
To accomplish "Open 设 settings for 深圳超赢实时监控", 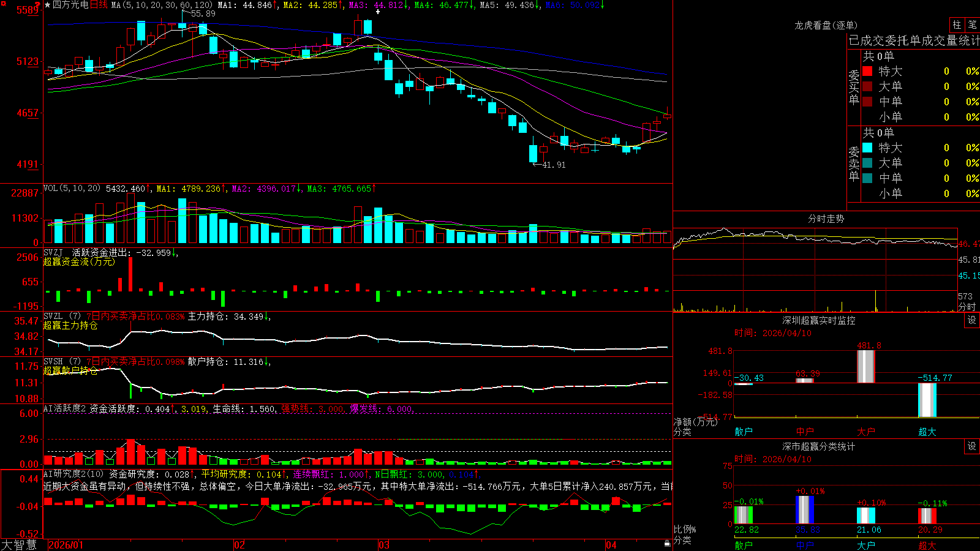I will pos(972,320).
